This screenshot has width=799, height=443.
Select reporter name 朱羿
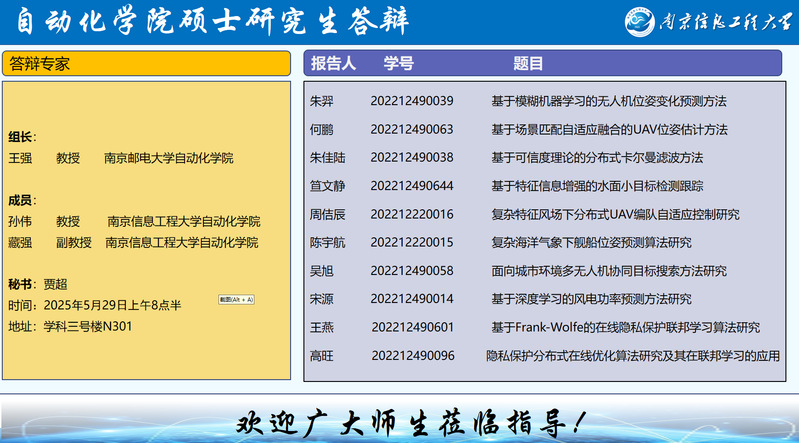click(322, 101)
